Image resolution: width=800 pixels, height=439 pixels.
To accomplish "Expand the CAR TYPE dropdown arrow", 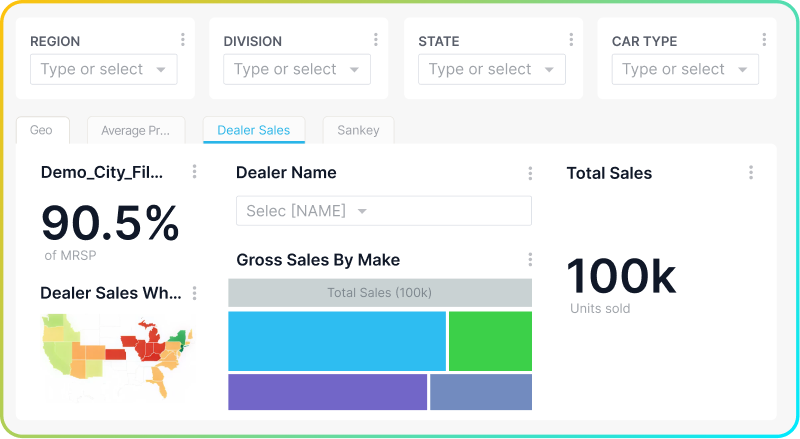I will [742, 70].
